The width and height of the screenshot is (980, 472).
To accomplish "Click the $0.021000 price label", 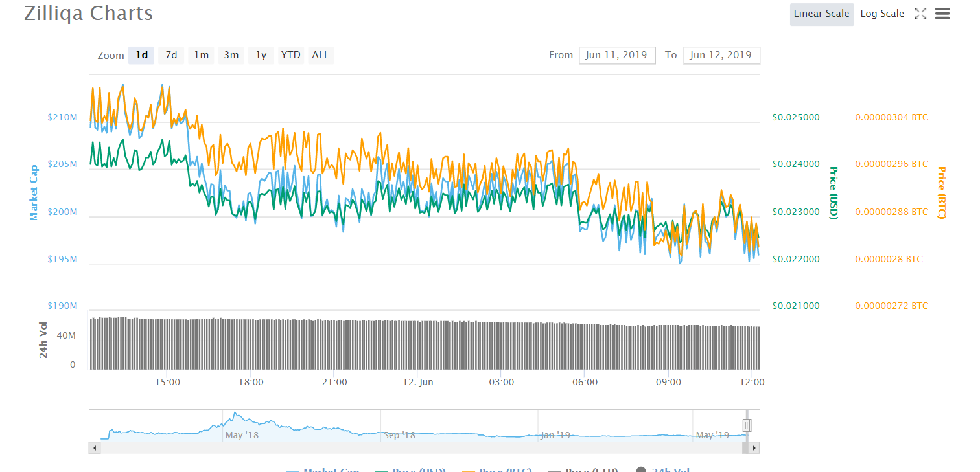I will (796, 306).
